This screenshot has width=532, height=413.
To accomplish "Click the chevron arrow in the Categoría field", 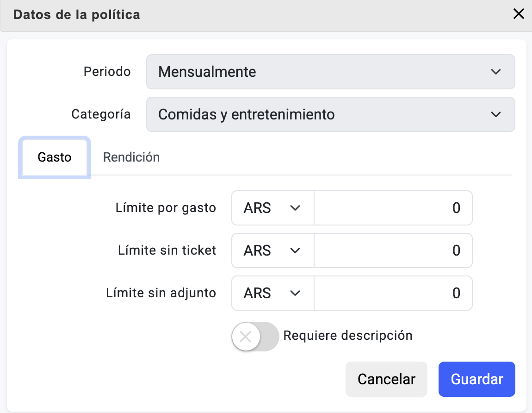I will click(496, 114).
